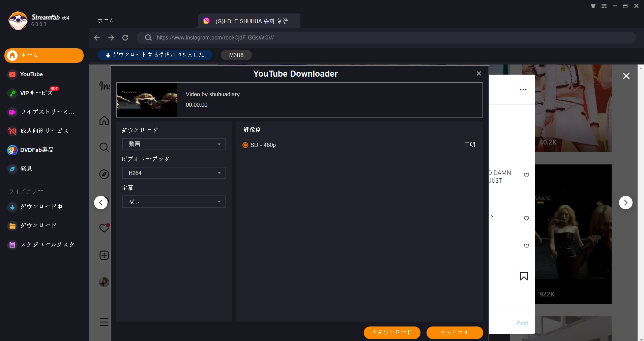Go to next post with right arrow
Viewport: 644px width, 341px height.
[626, 203]
